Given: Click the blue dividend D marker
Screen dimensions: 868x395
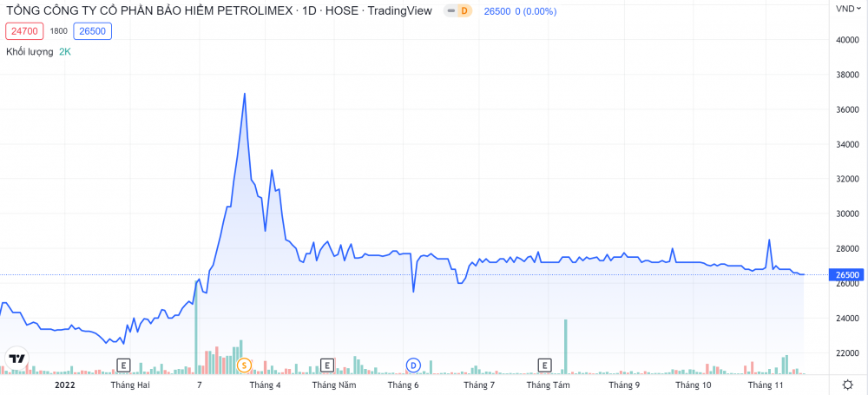Looking at the screenshot, I should tap(413, 365).
